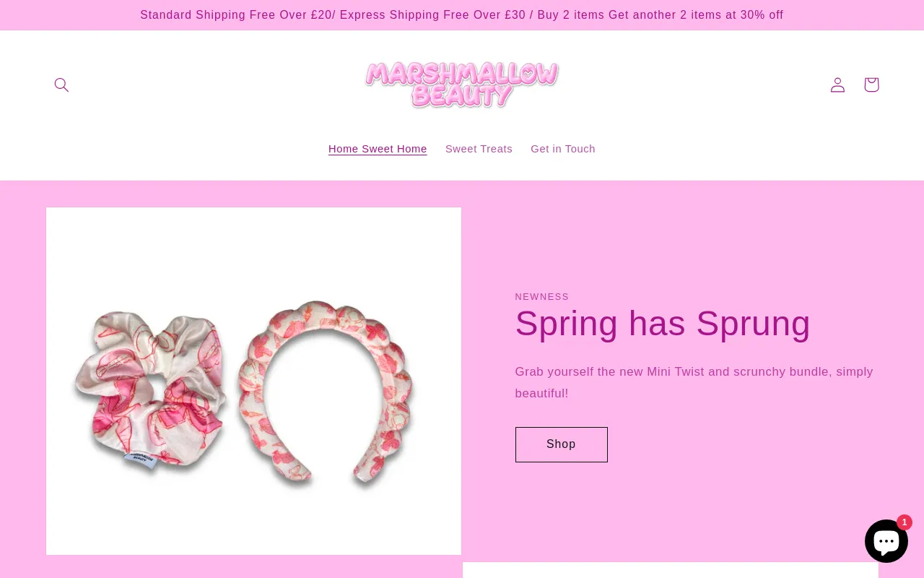This screenshot has height=578, width=924.
Task: Click the Shop button
Action: tap(561, 444)
